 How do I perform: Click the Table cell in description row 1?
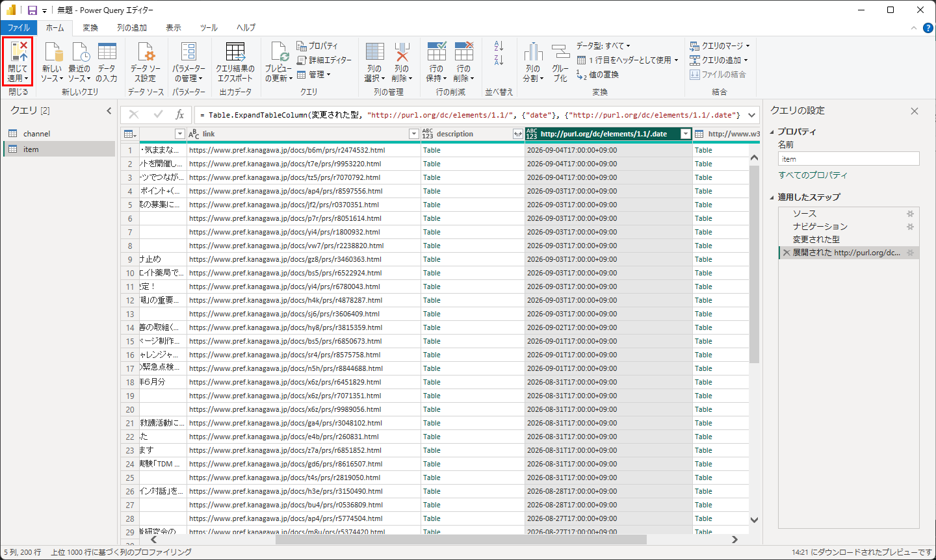472,150
